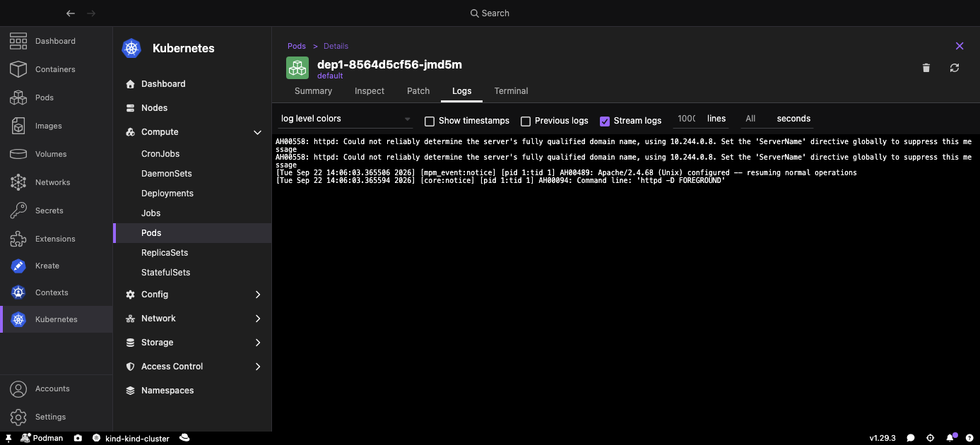Viewport: 980px width, 445px height.
Task: Select Kubernetes in main sidebar
Action: (56, 319)
